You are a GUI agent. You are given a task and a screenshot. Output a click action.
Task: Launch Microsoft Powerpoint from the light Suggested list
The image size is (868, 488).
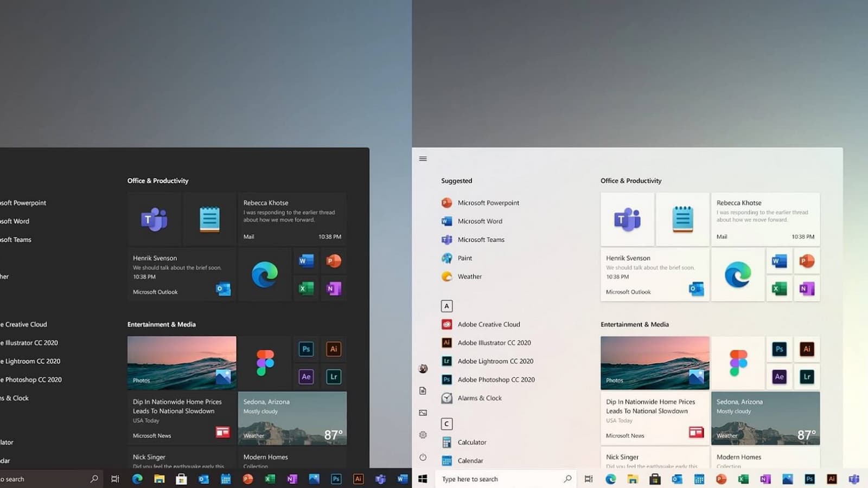[480, 203]
